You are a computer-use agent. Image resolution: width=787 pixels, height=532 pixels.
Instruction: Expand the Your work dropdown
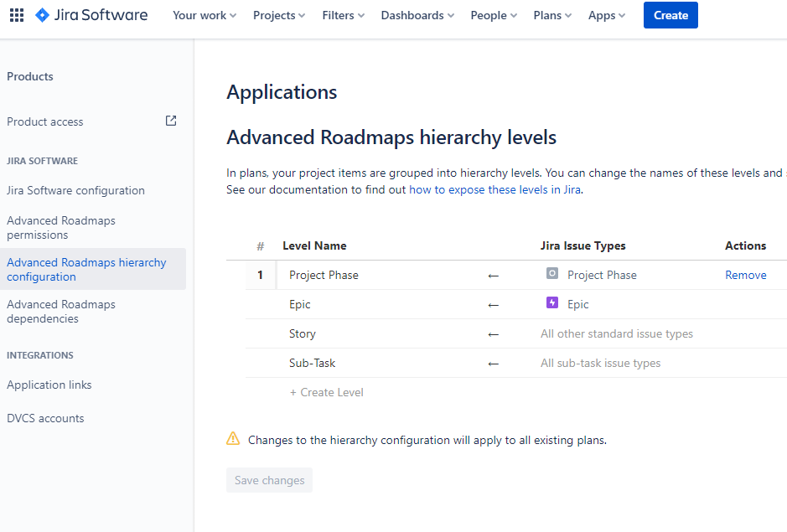coord(205,16)
